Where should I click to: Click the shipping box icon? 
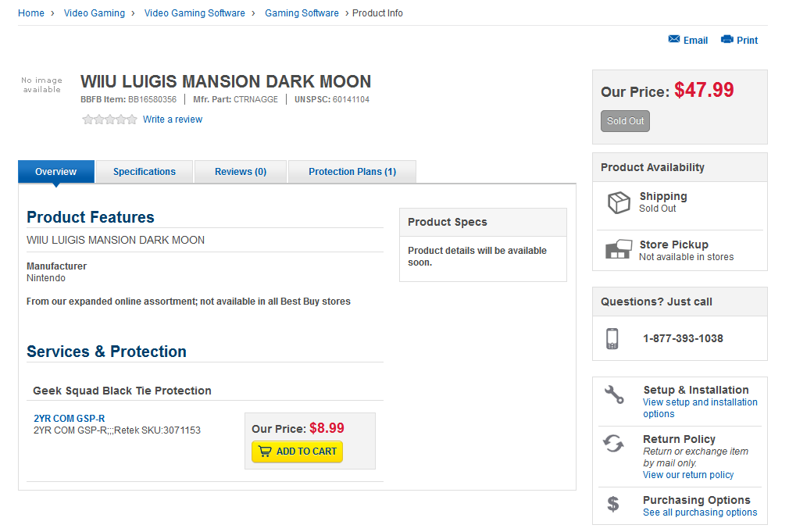pyautogui.click(x=619, y=202)
